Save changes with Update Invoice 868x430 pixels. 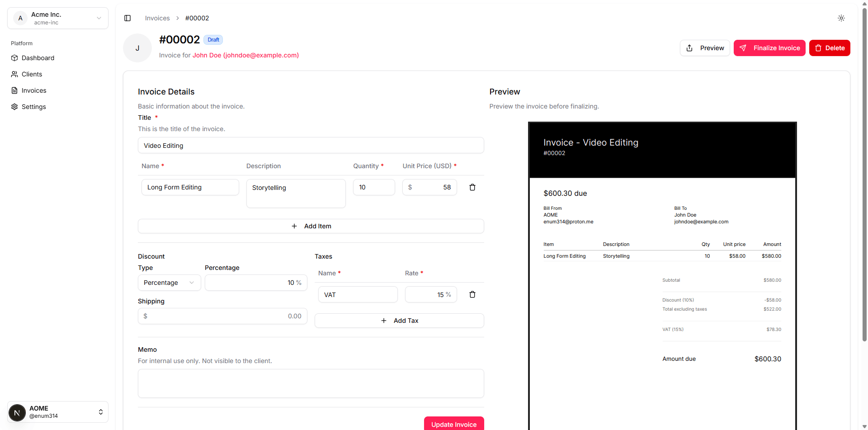coord(454,424)
